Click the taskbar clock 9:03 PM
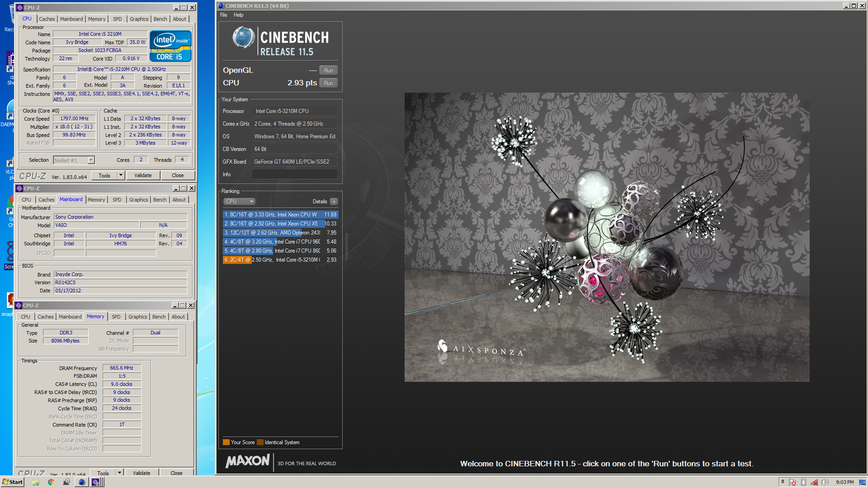Screen dimensions: 868x488 coord(845,482)
